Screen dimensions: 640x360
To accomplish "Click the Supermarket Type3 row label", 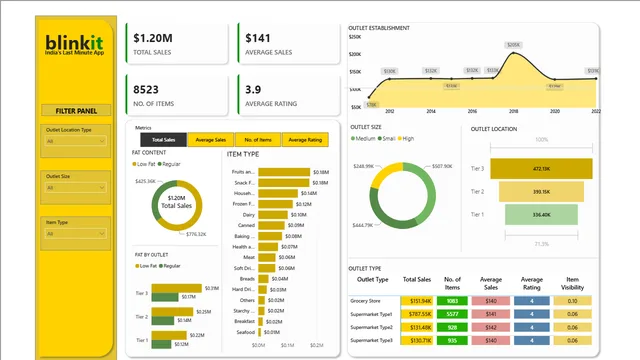I will [x=371, y=340].
